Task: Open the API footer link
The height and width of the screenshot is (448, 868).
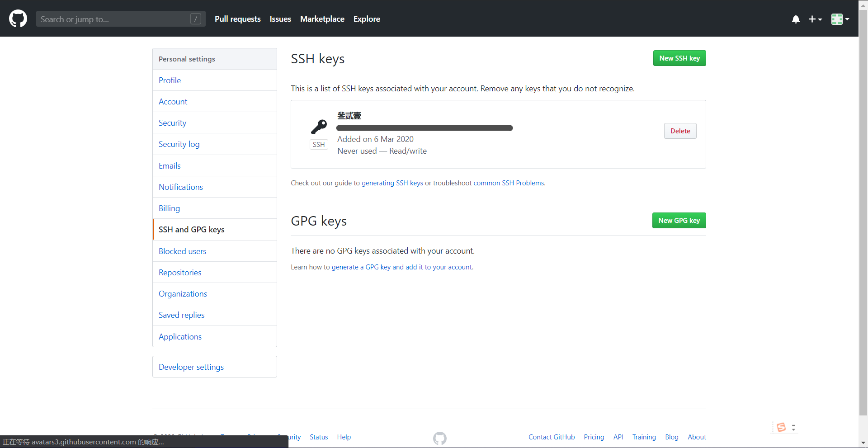Action: click(618, 437)
